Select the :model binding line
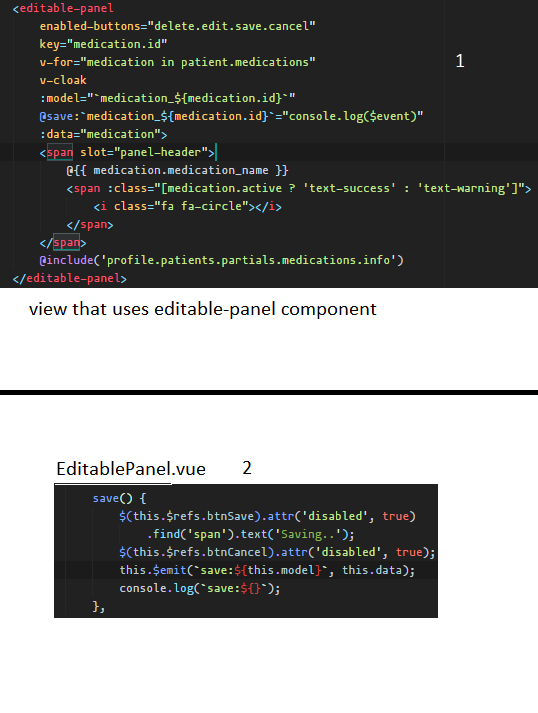The width and height of the screenshot is (538, 713). pyautogui.click(x=167, y=98)
